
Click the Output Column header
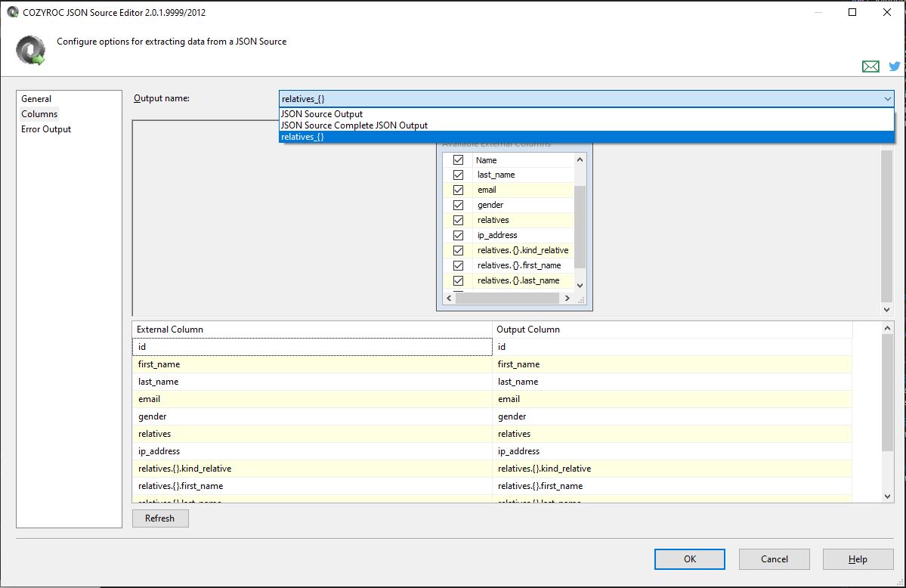pyautogui.click(x=672, y=330)
